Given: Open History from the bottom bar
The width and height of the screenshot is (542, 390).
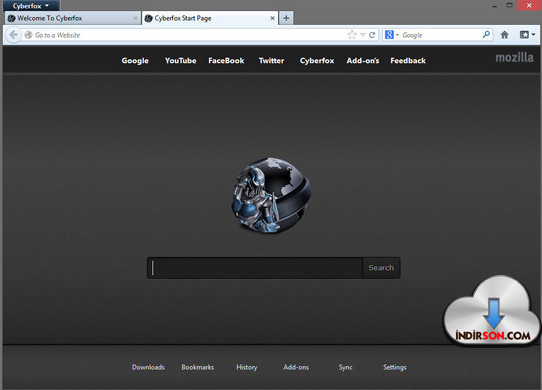Looking at the screenshot, I should (246, 368).
